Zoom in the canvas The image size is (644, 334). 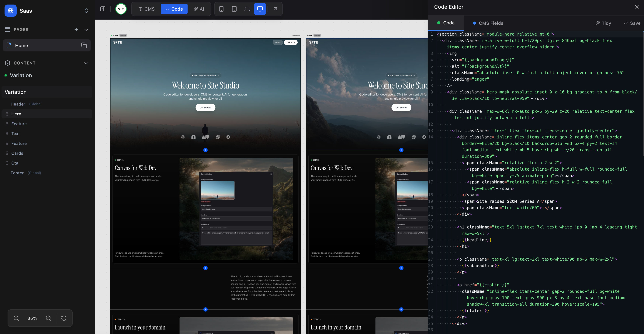point(49,318)
